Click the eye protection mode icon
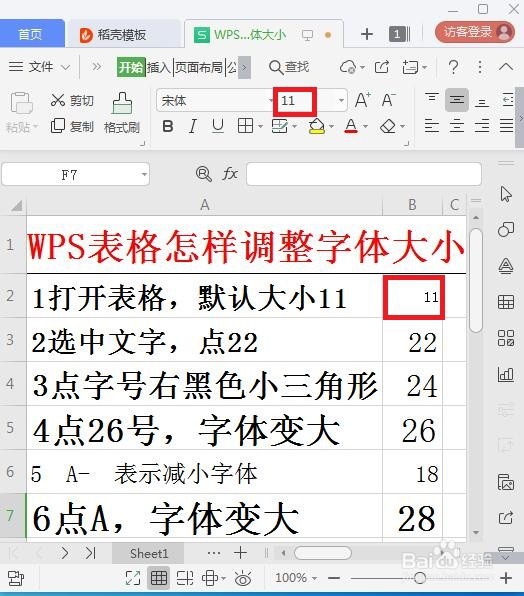Screen dimensions: 524x596 (x=243, y=579)
